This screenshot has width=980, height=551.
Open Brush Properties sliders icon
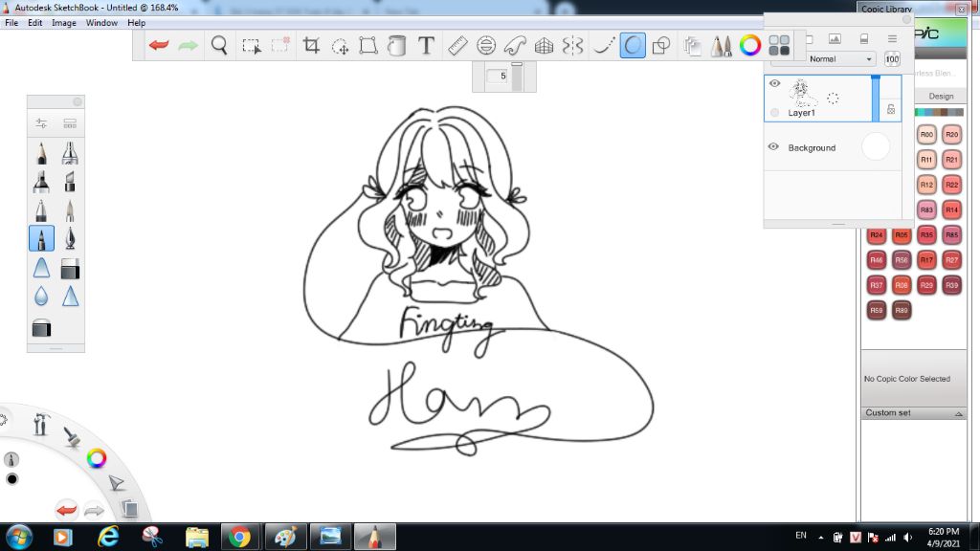tap(41, 123)
